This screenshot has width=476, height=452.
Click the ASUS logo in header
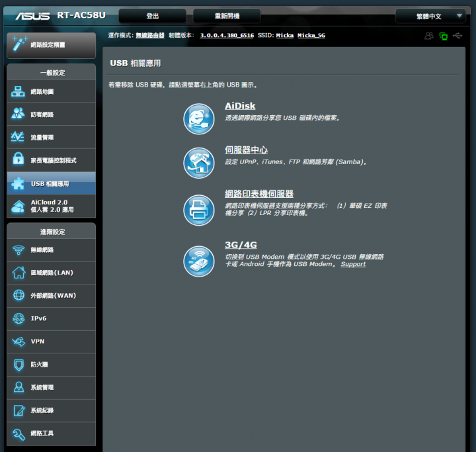click(x=32, y=16)
